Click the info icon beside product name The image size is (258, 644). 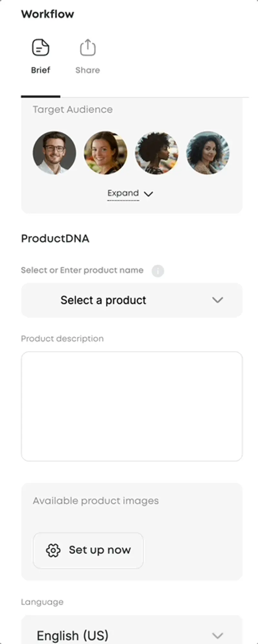click(x=158, y=271)
